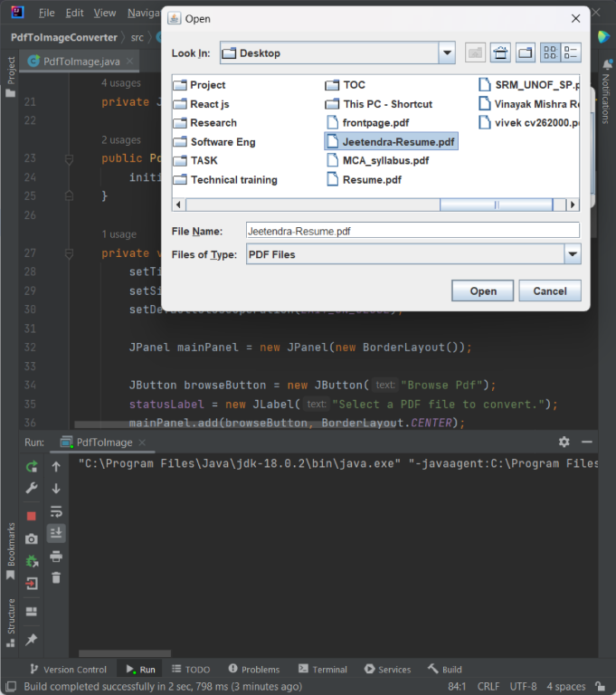Stop the running process red square
The image size is (616, 695).
pyautogui.click(x=31, y=516)
